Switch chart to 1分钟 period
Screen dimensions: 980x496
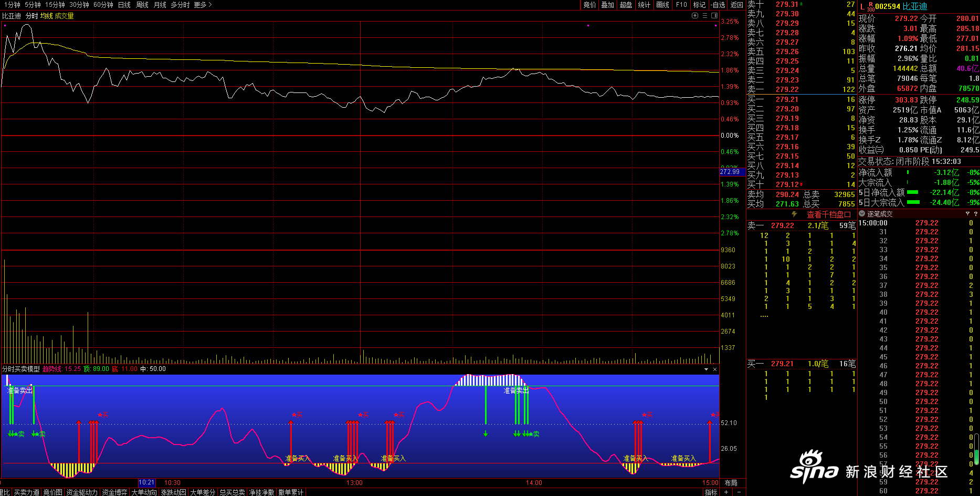click(x=12, y=5)
